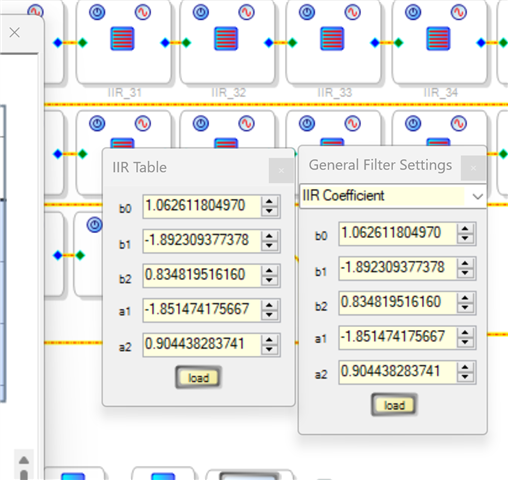Decrease a1 in General Filter Settings
Screen dimensions: 508x480
point(465,342)
